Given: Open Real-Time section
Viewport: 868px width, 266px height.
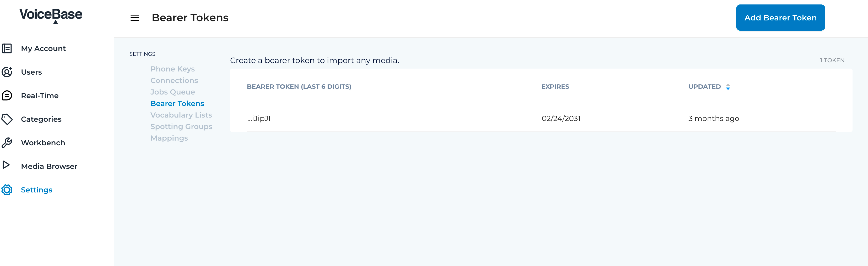Looking at the screenshot, I should 40,96.
